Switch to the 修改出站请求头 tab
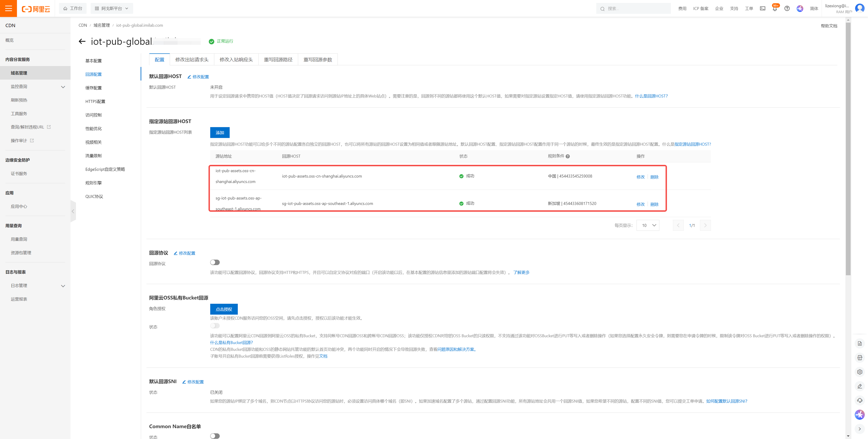This screenshot has width=868, height=439. (192, 59)
